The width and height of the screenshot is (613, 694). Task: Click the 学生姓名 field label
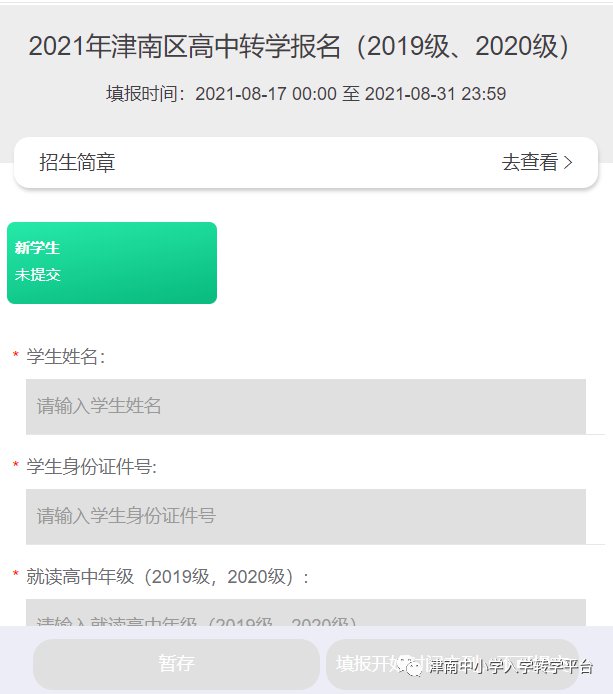tap(66, 357)
